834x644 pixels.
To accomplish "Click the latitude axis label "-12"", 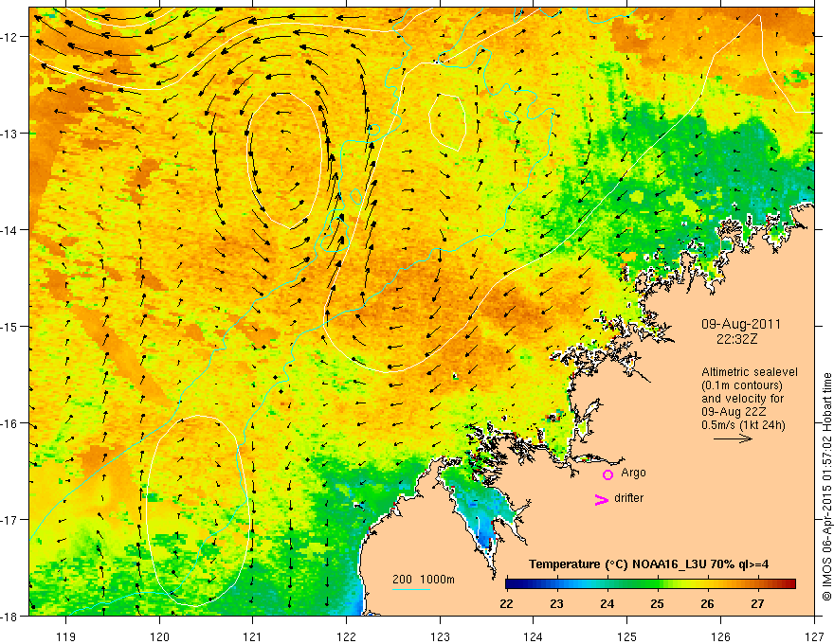I will pyautogui.click(x=10, y=37).
